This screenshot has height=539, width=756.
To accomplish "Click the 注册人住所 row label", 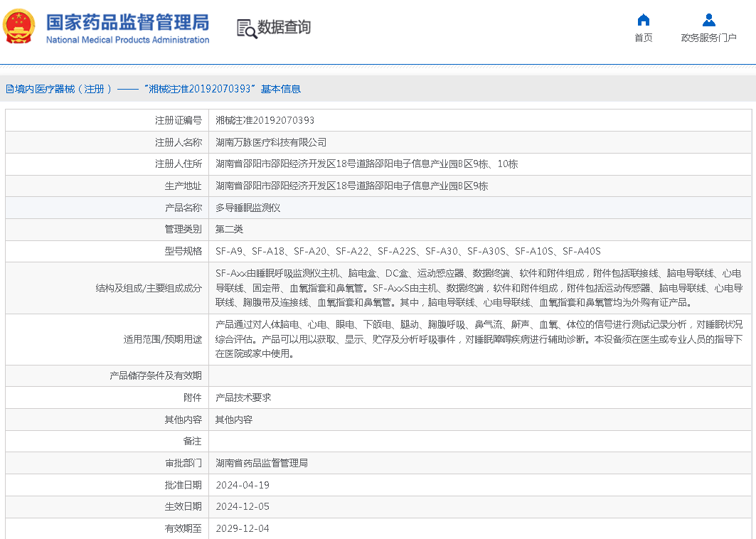I will 179,164.
